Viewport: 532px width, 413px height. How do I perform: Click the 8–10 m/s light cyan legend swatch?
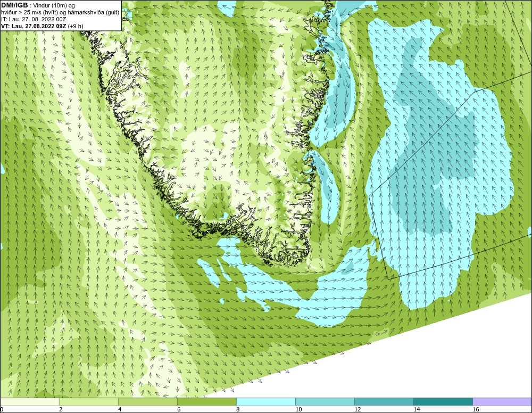(265, 402)
